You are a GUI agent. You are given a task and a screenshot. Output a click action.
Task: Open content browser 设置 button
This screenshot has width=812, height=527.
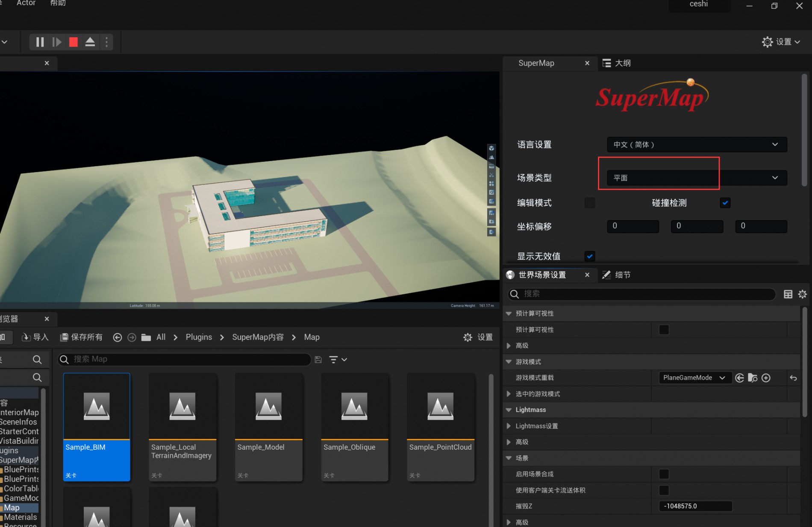pyautogui.click(x=478, y=337)
